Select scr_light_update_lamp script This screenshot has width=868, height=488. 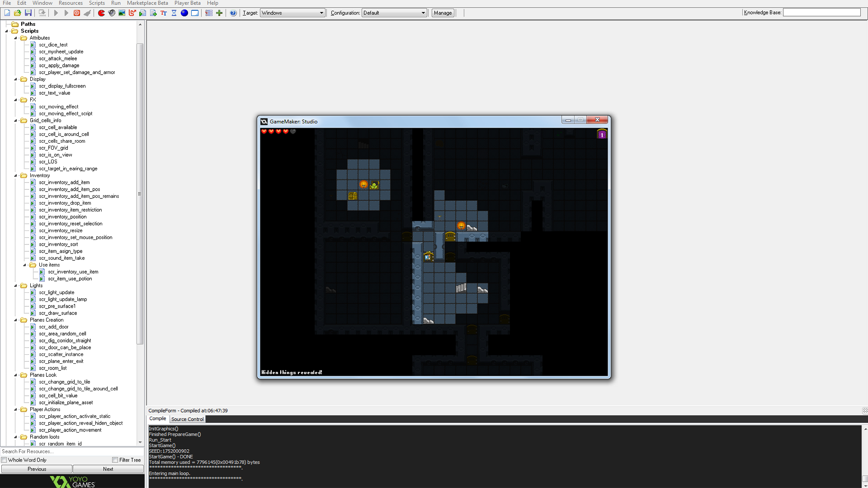point(63,299)
